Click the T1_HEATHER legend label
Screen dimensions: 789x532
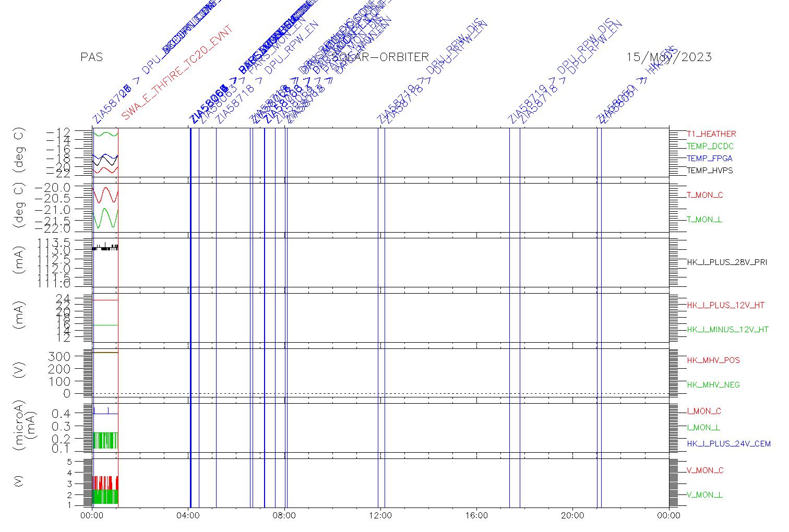[x=711, y=134]
